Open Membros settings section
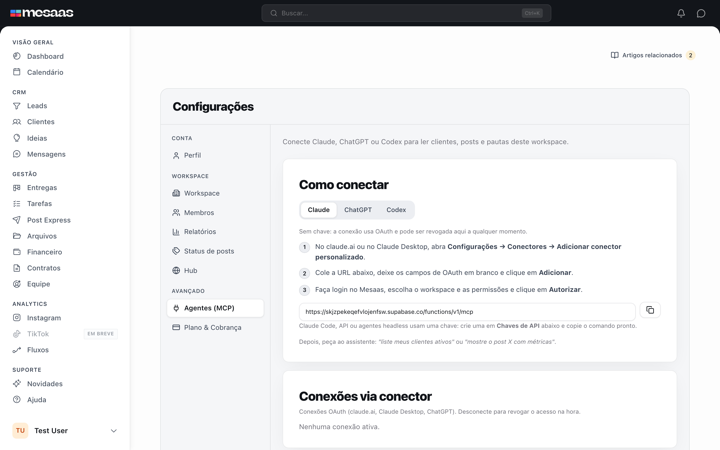Viewport: 720px width, 450px height. pos(215,213)
